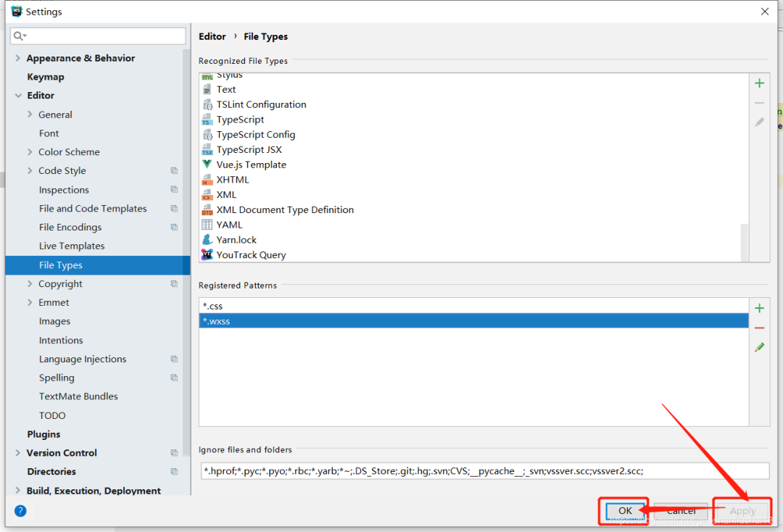
Task: Remove the selected recognized file type
Action: point(759,103)
